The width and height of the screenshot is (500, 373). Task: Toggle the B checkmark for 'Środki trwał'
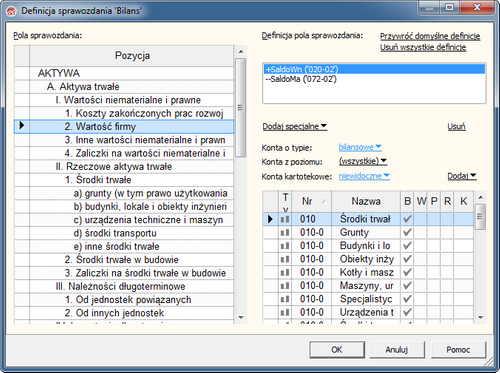coord(407,219)
